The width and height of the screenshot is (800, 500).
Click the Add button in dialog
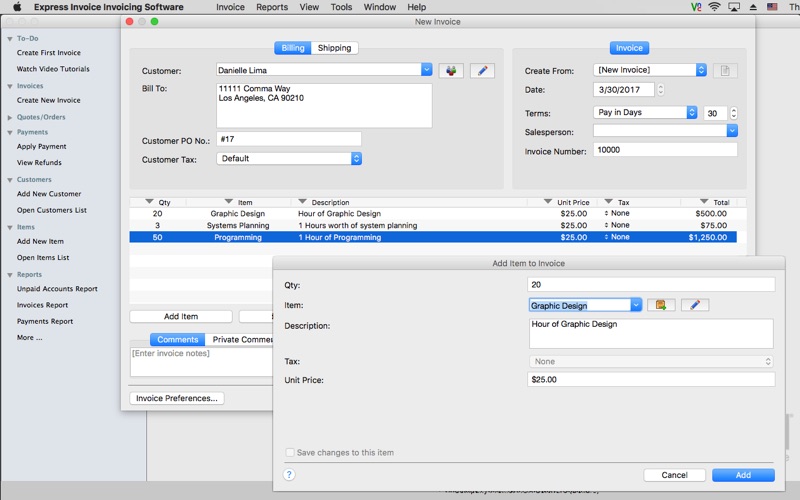(743, 475)
